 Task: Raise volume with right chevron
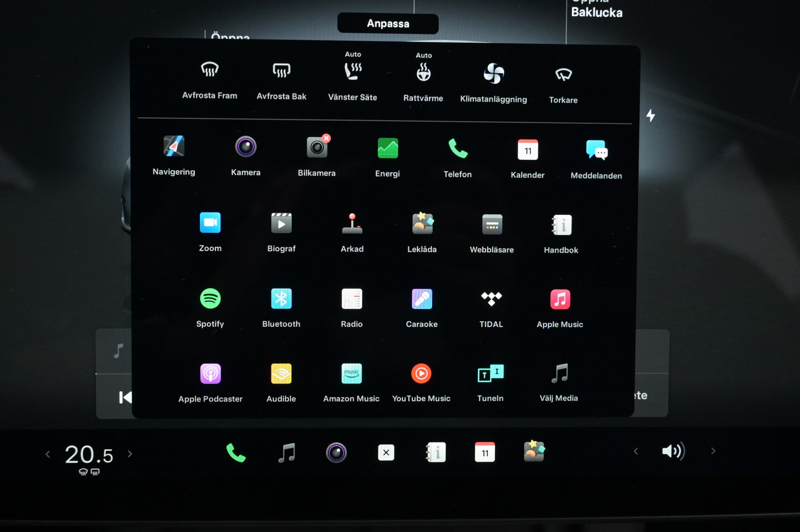[713, 451]
